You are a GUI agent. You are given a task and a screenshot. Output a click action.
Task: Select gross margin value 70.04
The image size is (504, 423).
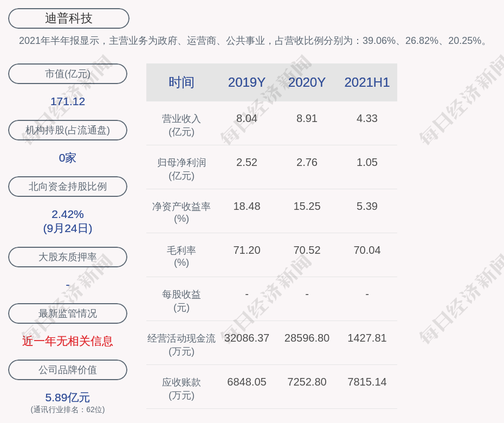point(367,250)
